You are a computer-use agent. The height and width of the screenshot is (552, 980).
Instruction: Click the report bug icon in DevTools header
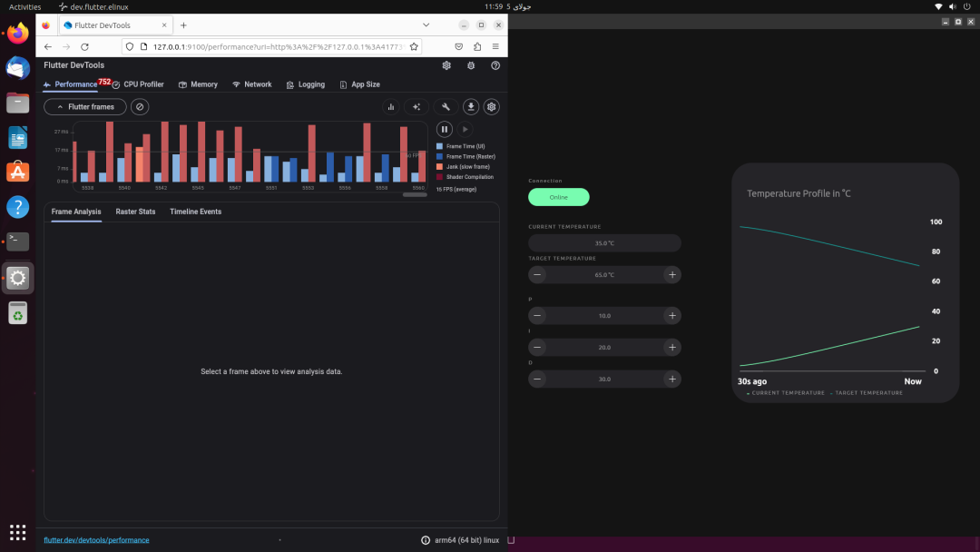click(x=471, y=65)
